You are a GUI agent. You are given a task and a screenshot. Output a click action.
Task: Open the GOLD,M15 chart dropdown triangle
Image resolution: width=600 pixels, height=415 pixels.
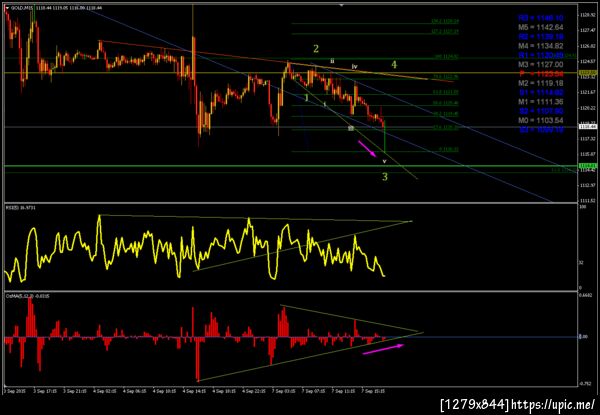tap(7, 8)
